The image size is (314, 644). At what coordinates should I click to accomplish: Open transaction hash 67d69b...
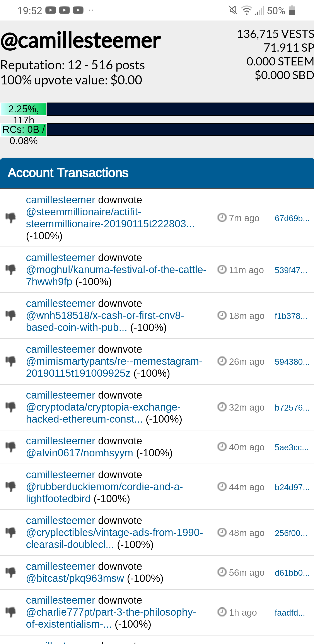(292, 218)
